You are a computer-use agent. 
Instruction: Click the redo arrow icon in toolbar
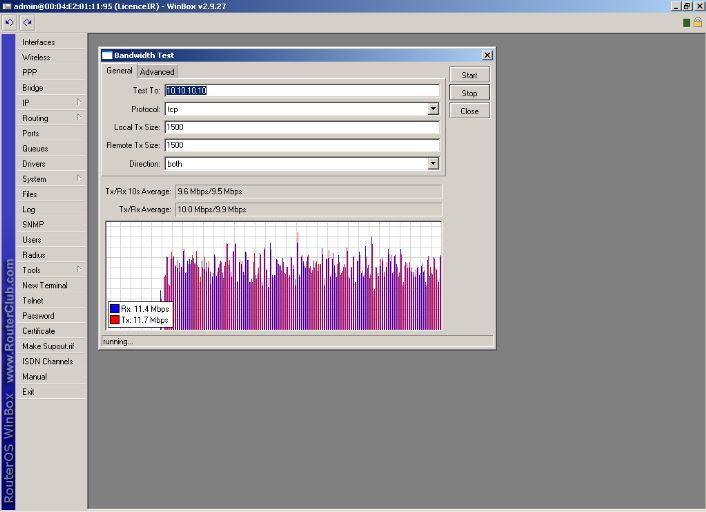coord(27,22)
